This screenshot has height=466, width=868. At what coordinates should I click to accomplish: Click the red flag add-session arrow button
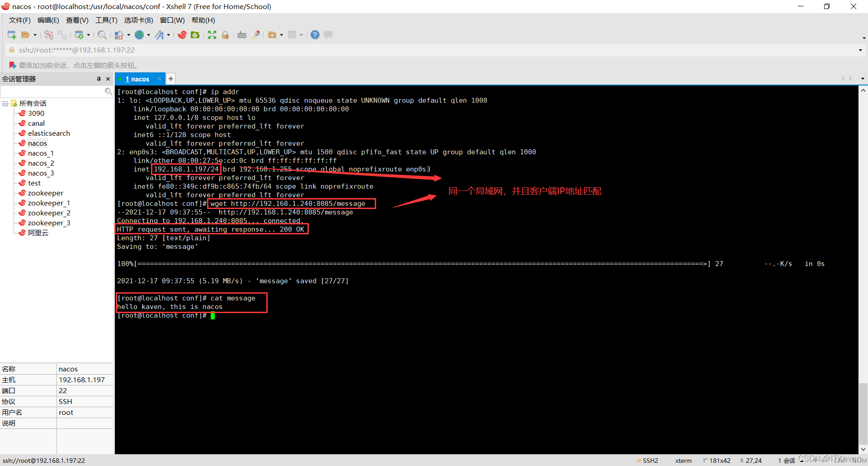click(12, 65)
